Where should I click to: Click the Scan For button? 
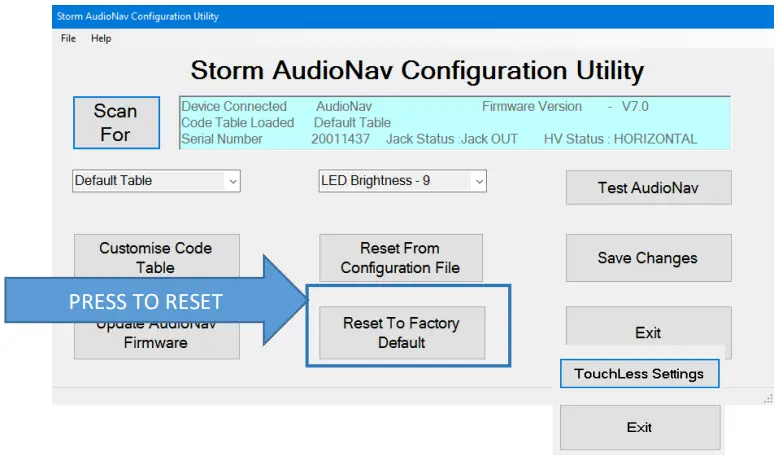116,123
